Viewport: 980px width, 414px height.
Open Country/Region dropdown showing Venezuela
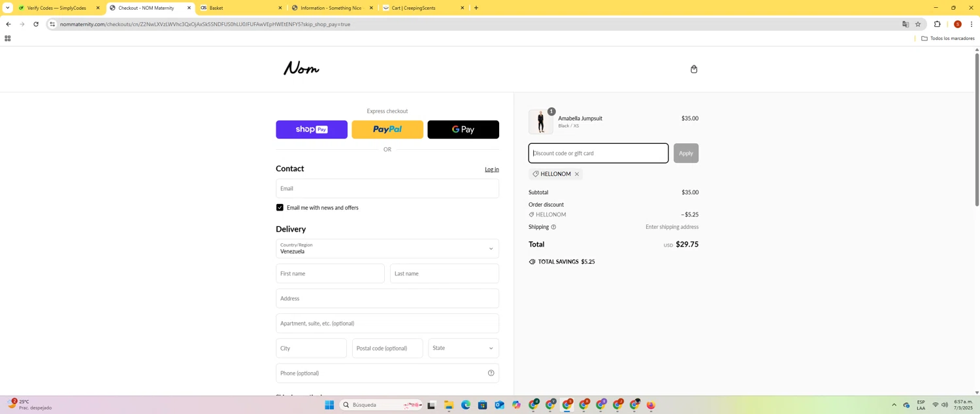click(387, 249)
